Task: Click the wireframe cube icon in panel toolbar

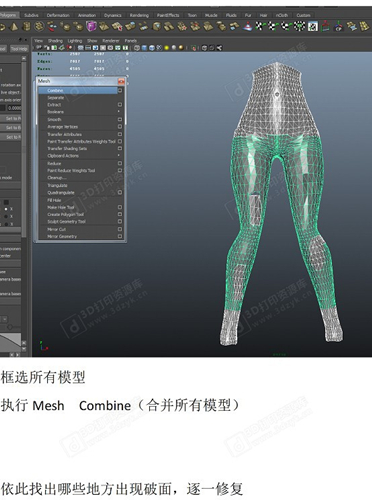Action: point(137,48)
